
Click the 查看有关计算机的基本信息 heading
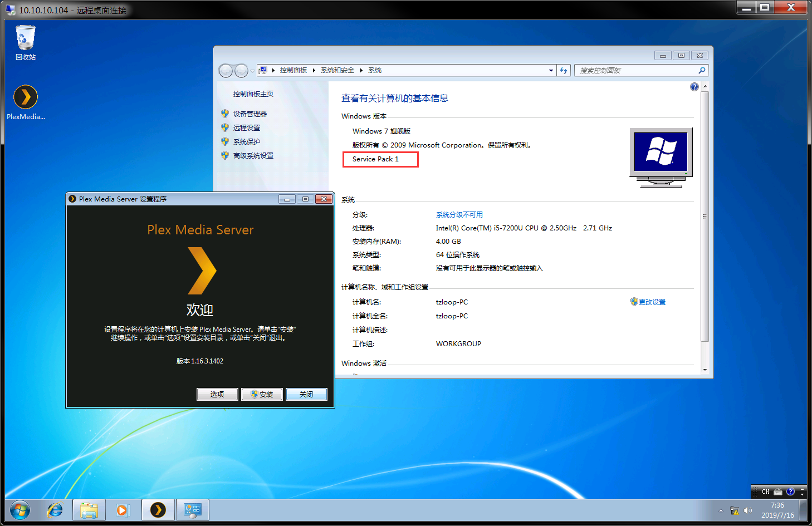395,99
